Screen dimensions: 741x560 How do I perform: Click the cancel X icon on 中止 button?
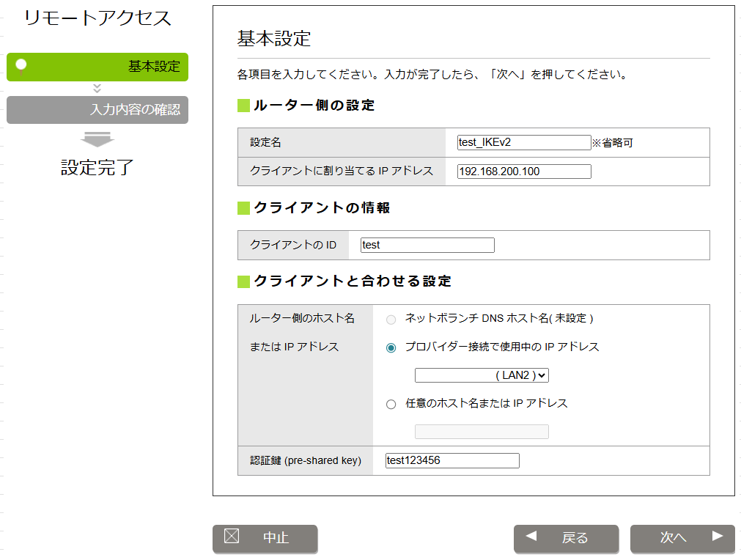232,536
